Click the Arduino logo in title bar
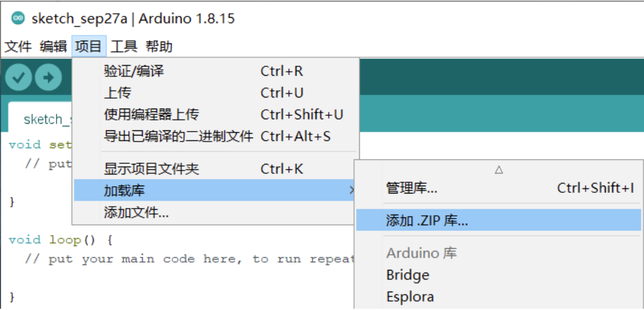The image size is (644, 310). [x=18, y=18]
